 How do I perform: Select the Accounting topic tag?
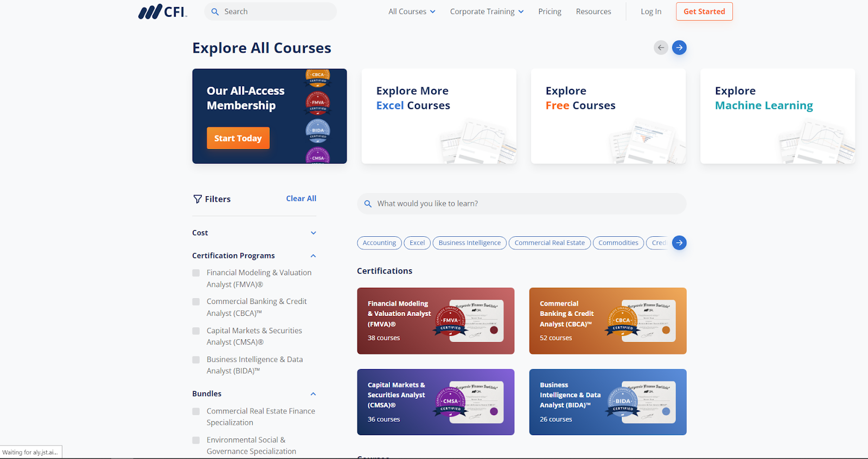(x=379, y=243)
